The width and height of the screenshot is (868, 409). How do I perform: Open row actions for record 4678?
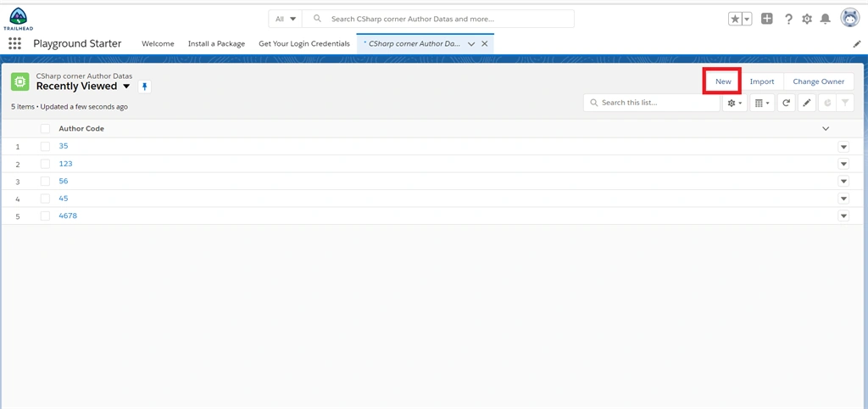[x=843, y=216]
